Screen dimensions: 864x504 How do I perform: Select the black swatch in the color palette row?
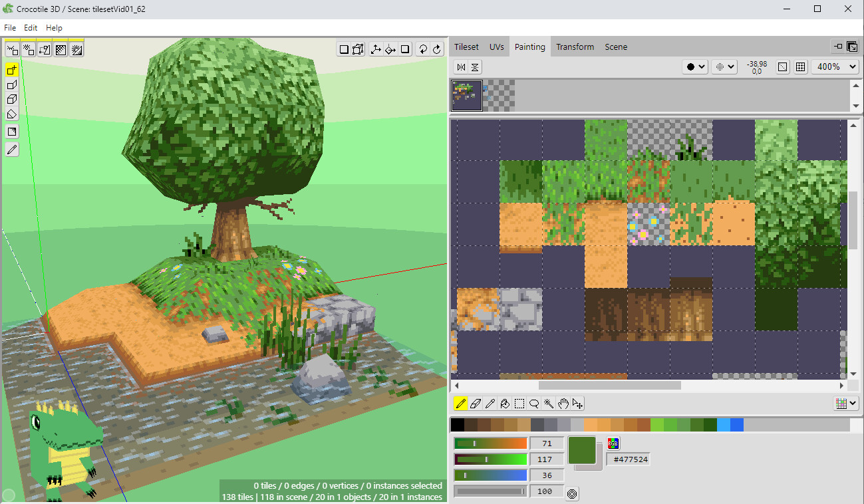(457, 424)
